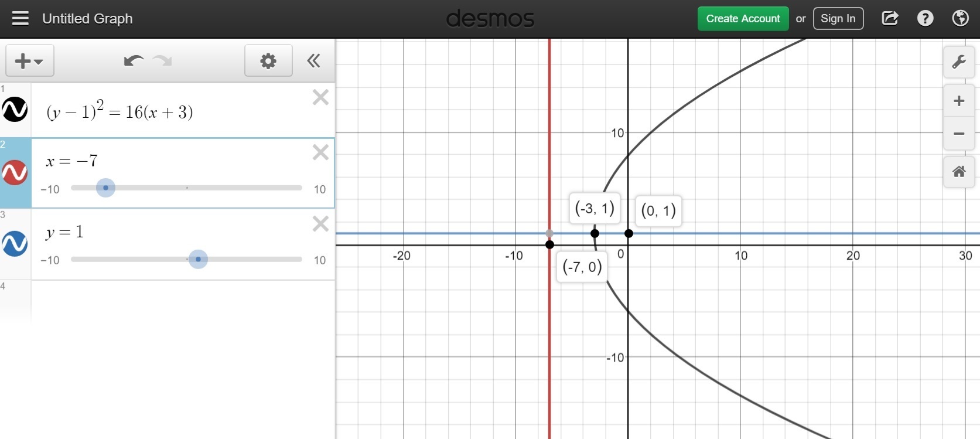Image resolution: width=980 pixels, height=439 pixels.
Task: Toggle visibility of x = -7 line
Action: click(15, 173)
